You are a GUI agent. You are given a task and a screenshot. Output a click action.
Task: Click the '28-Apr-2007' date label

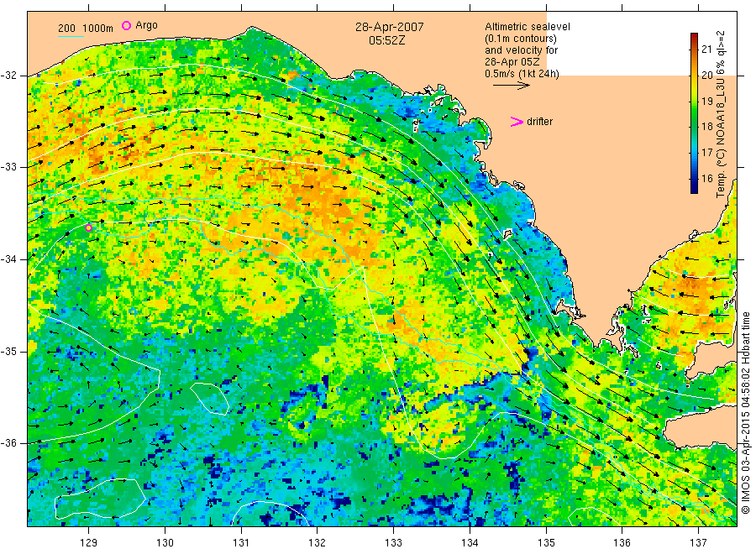point(390,27)
